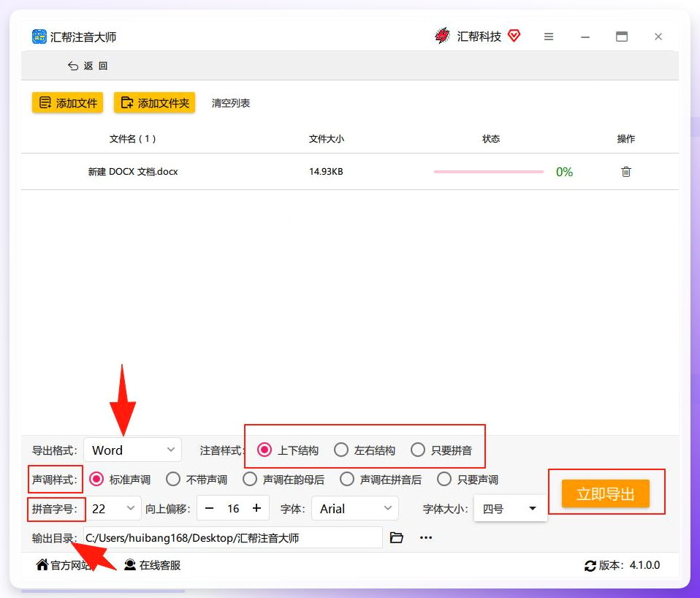
Task: Select the 左右结构 radio button
Action: [x=341, y=450]
